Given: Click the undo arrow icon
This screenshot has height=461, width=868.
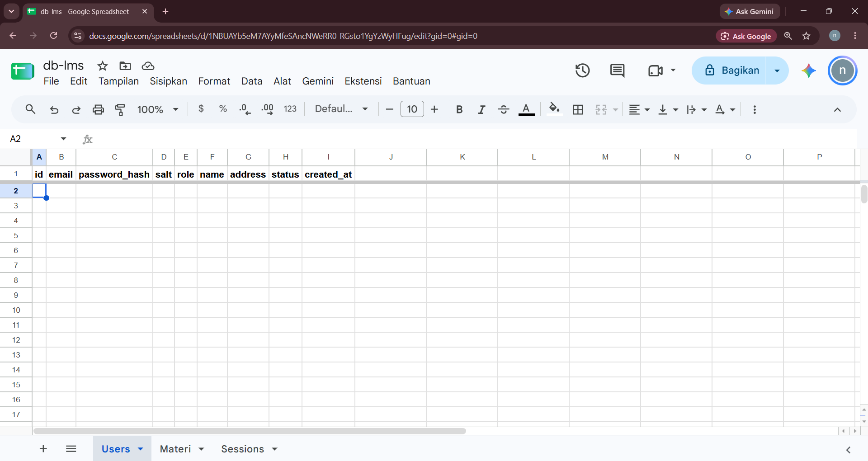Looking at the screenshot, I should 54,109.
